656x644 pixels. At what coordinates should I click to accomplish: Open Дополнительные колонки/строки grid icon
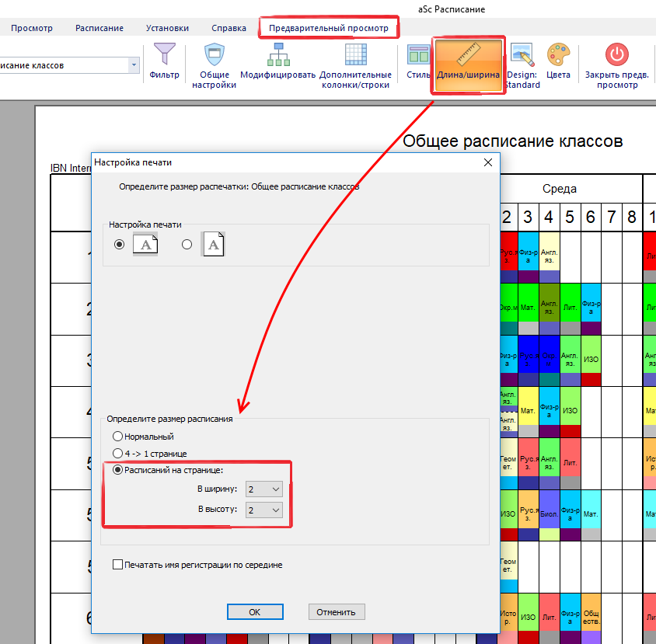[355, 56]
